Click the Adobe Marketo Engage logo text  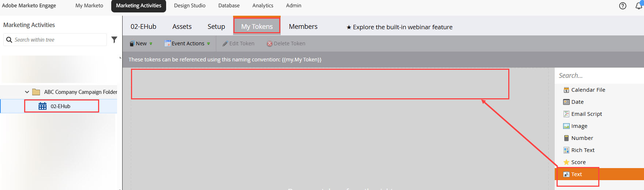[29, 5]
